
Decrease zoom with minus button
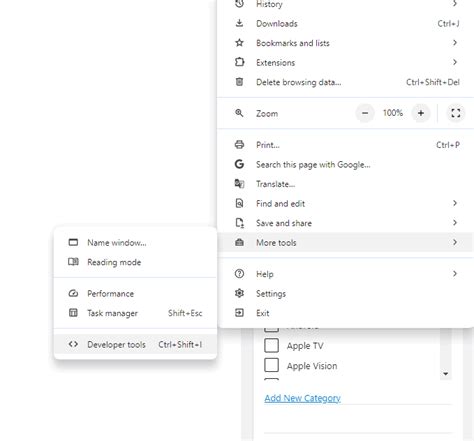365,113
